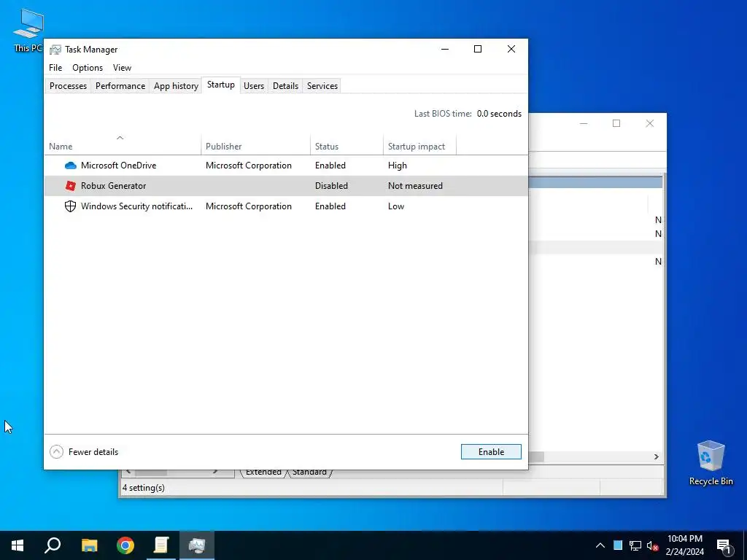Collapse view with Fewer details
This screenshot has width=747, height=560.
tap(84, 451)
